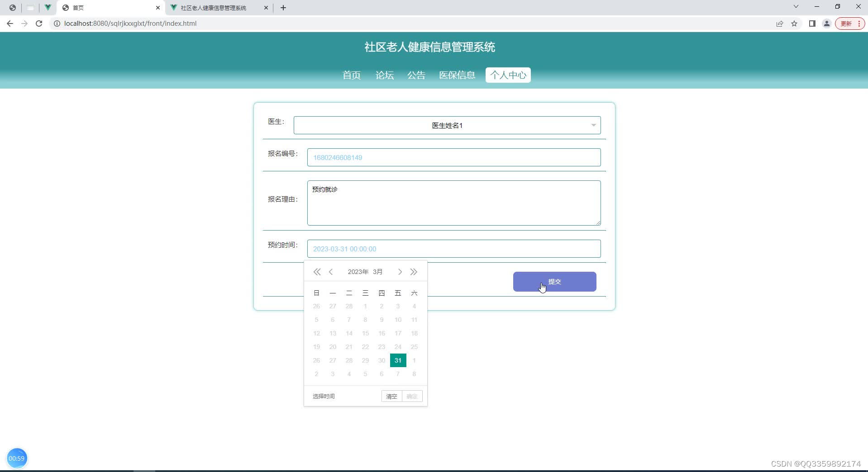Go to previous year in calendar
Screen dimensions: 868x472
coord(317,272)
